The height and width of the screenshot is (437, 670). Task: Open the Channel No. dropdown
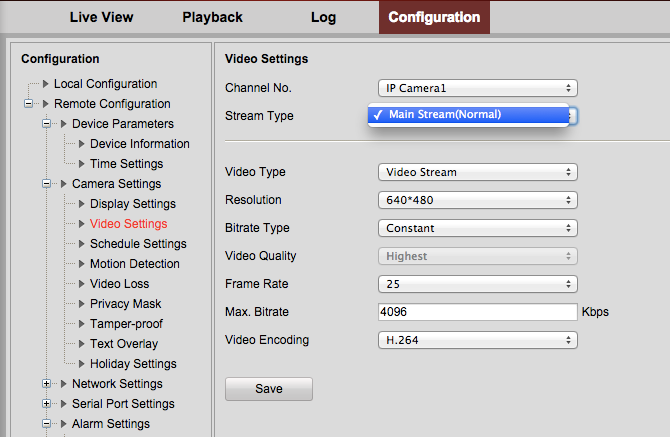pos(478,88)
